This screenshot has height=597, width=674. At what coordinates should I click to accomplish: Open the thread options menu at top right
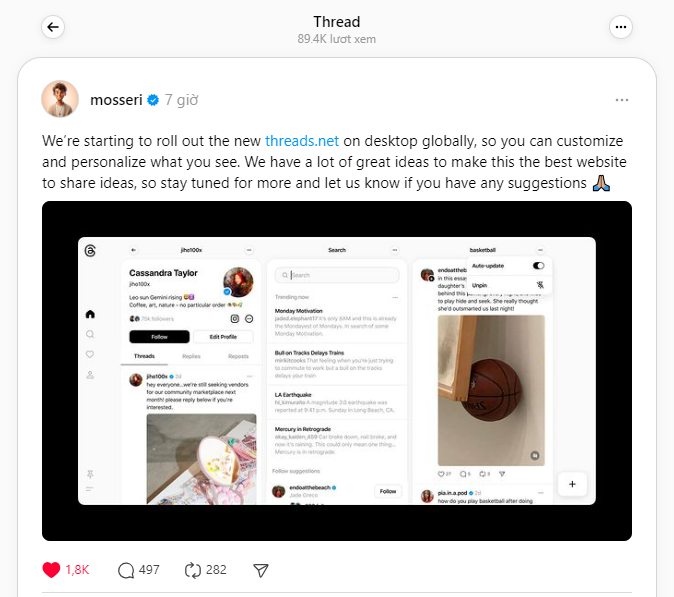pyautogui.click(x=621, y=27)
